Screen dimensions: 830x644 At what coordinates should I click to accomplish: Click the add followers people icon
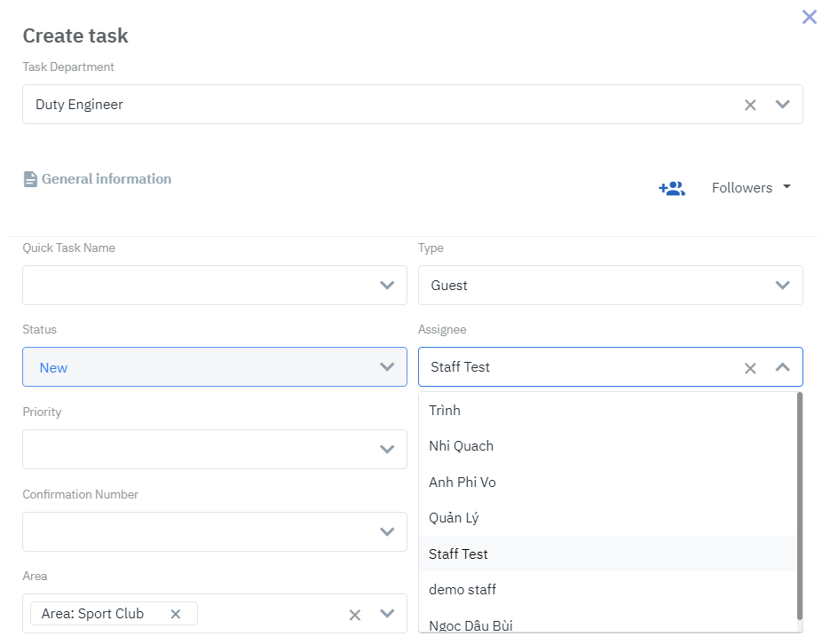[671, 188]
